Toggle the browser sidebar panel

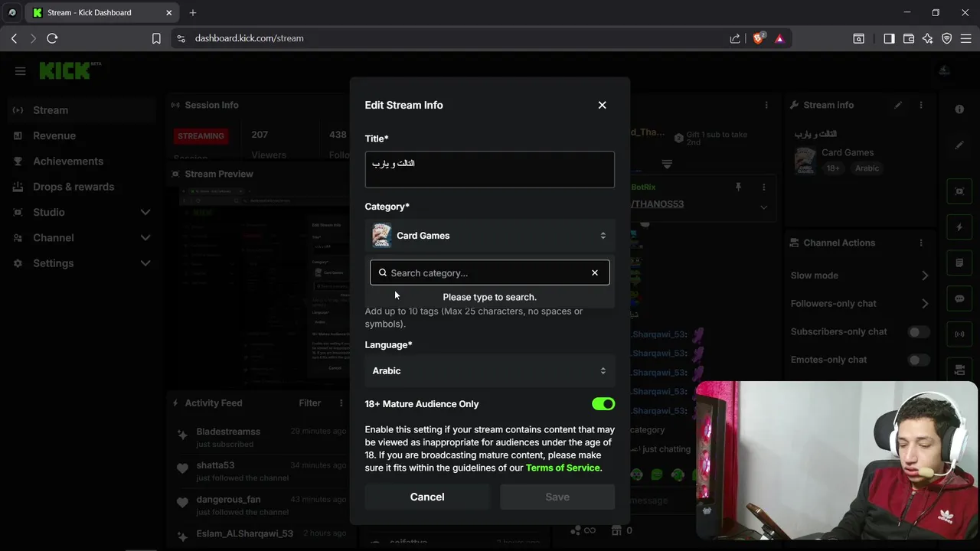coord(889,38)
